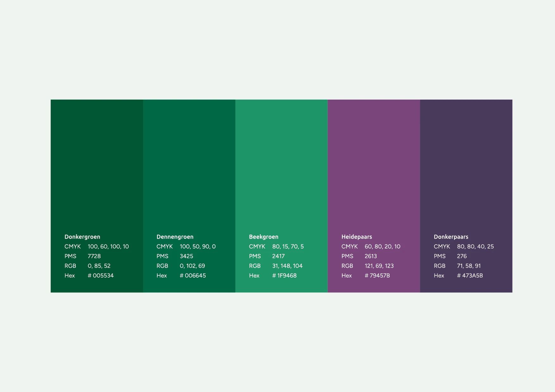Screen dimensions: 555x392
Task: Click the Donkergroen title label
Action: pyautogui.click(x=82, y=237)
